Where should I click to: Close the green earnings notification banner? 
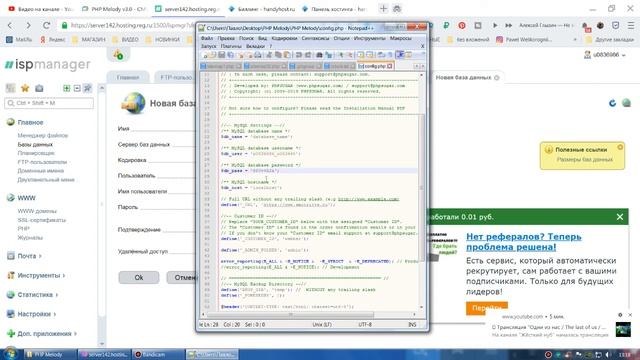click(620, 217)
